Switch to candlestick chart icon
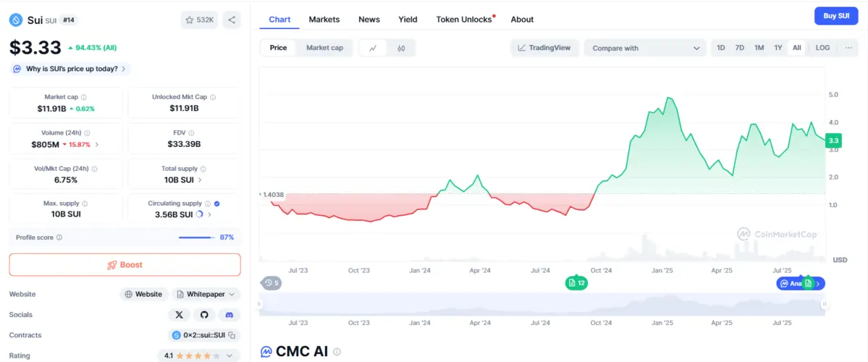The height and width of the screenshot is (362, 868). [401, 48]
